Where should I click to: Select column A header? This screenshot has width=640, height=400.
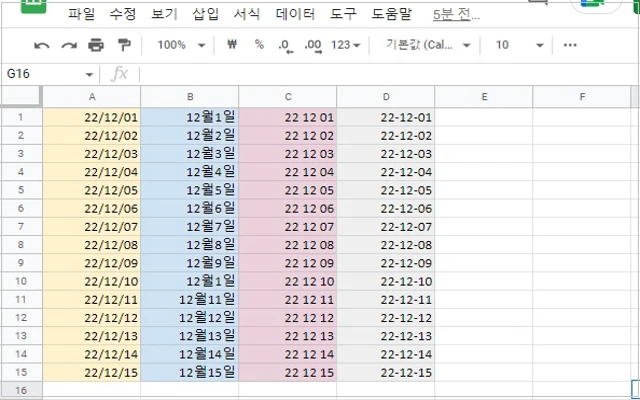pos(92,97)
